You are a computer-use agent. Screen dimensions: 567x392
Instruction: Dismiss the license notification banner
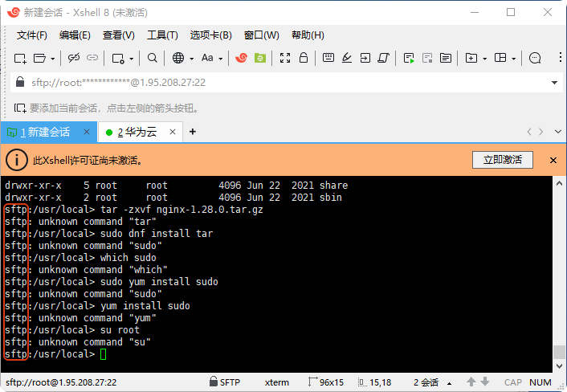(x=553, y=160)
